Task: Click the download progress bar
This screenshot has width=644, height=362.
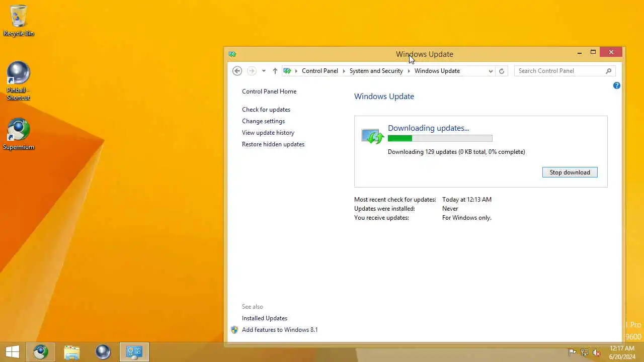Action: pos(440,138)
